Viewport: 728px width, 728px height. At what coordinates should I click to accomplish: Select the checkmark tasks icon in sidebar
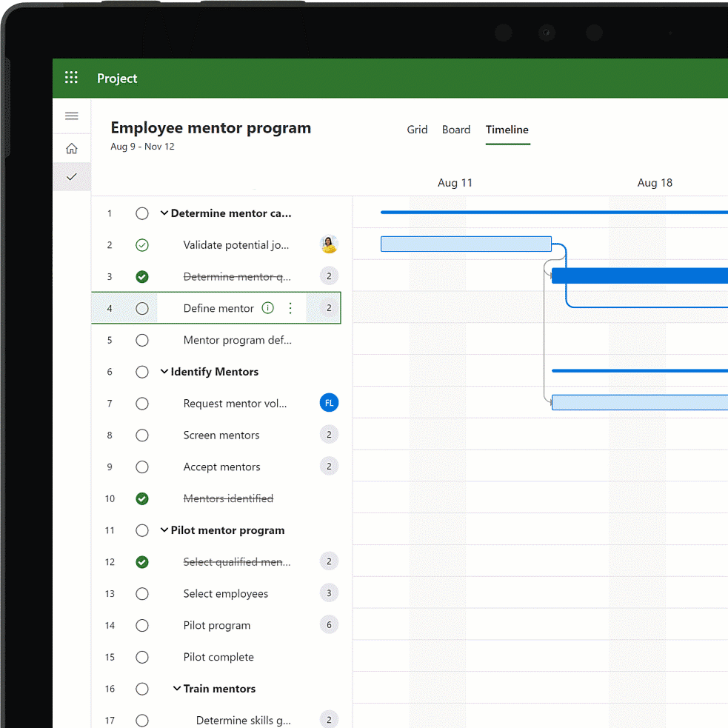[72, 177]
